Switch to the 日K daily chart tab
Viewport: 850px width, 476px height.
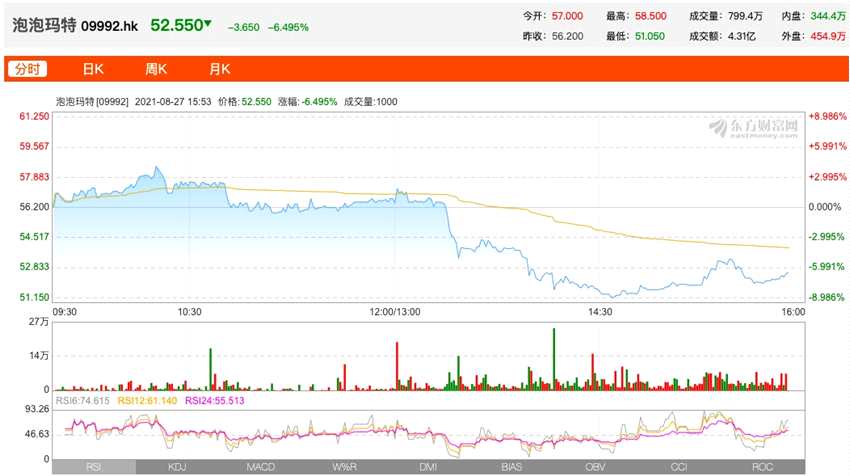coord(93,69)
